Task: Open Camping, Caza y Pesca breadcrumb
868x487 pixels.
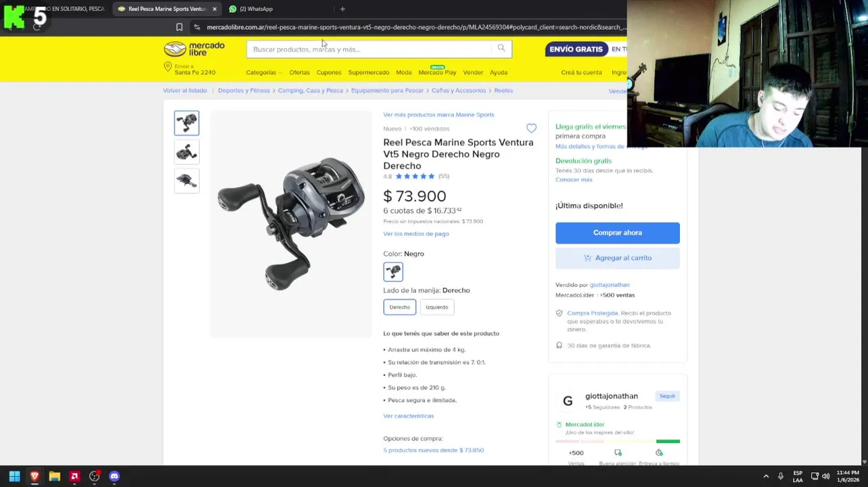Action: (311, 90)
